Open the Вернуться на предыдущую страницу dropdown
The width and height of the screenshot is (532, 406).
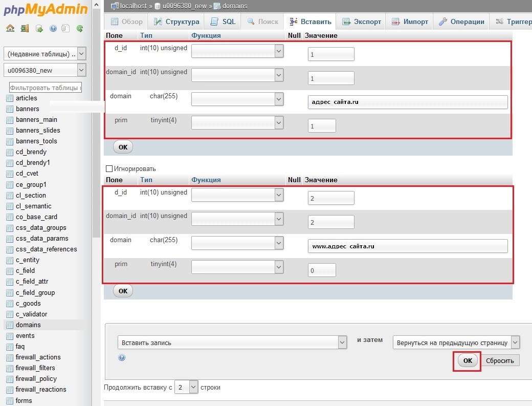515,343
